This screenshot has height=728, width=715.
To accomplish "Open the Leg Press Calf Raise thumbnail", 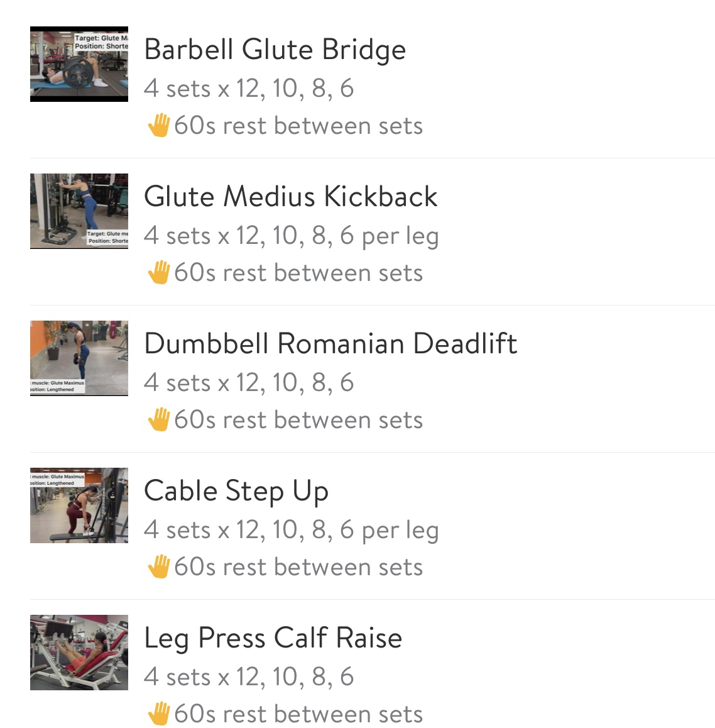I will click(79, 653).
